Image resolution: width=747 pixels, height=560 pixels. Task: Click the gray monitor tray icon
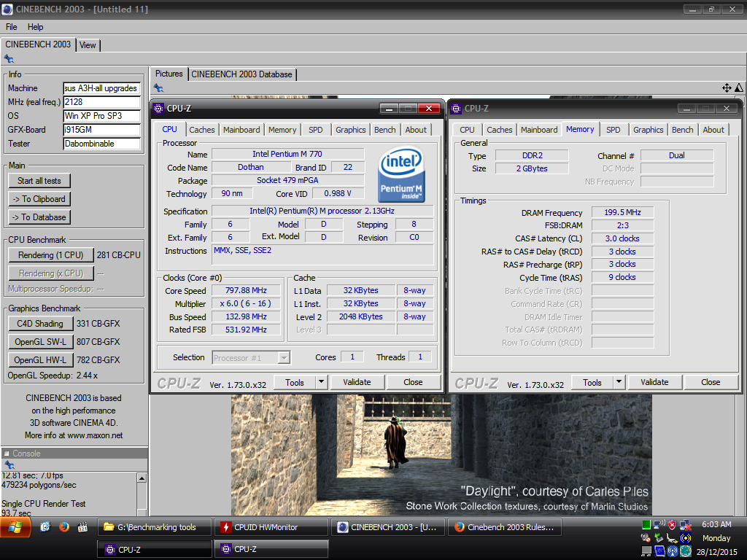click(646, 551)
